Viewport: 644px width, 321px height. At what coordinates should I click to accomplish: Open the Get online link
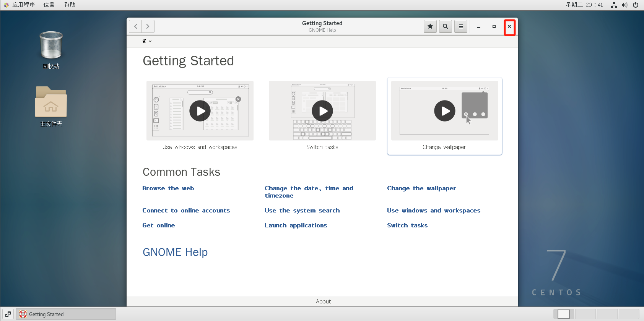click(159, 225)
